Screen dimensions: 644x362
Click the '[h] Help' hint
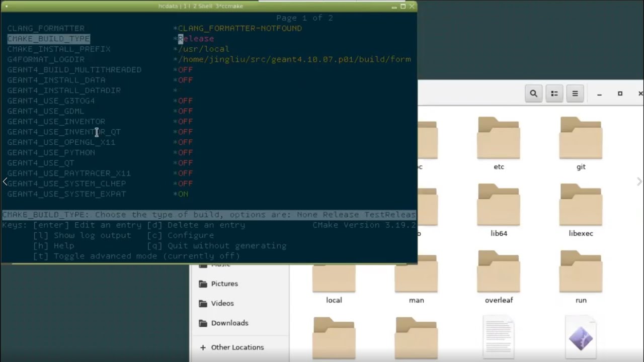(x=53, y=246)
